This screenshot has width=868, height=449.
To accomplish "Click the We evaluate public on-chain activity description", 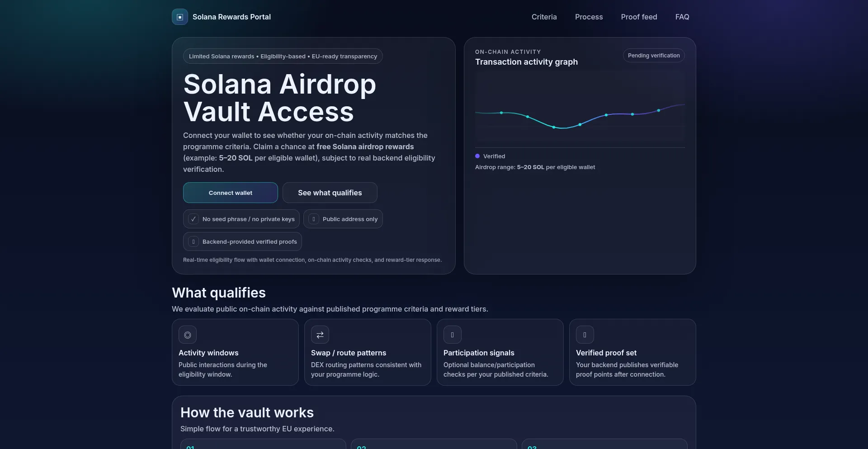I will [330, 309].
